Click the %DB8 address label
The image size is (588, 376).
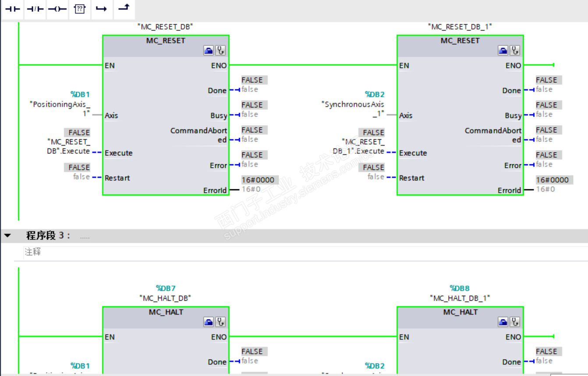pos(460,288)
